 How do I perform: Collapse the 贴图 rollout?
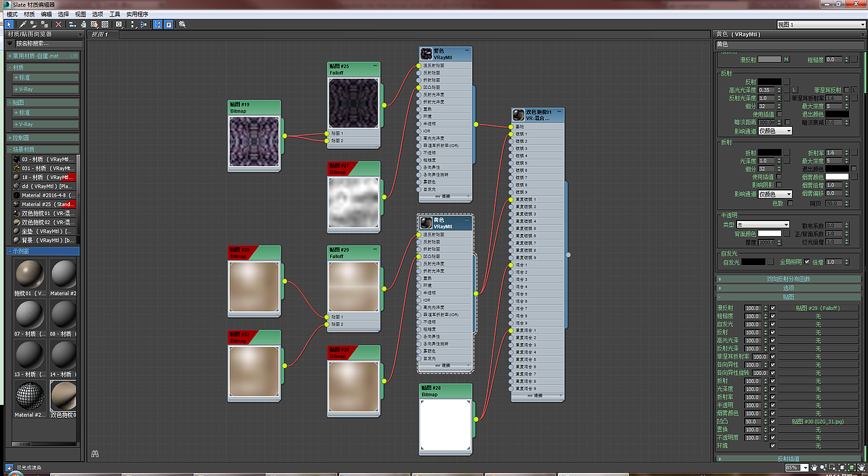click(788, 297)
